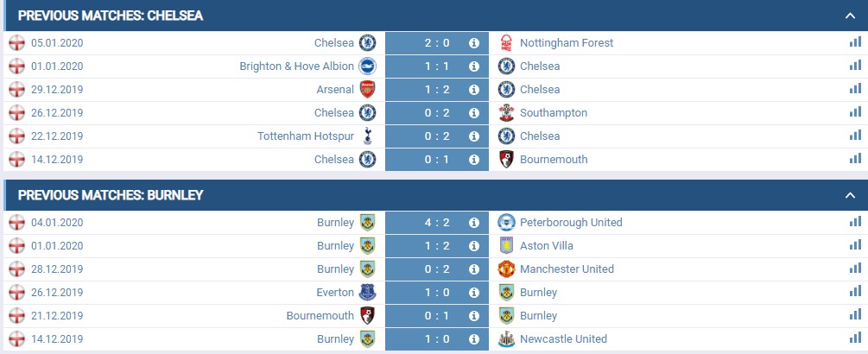
Task: Open stats bars icon for Chelsea vs Southampton
Action: coord(855,111)
